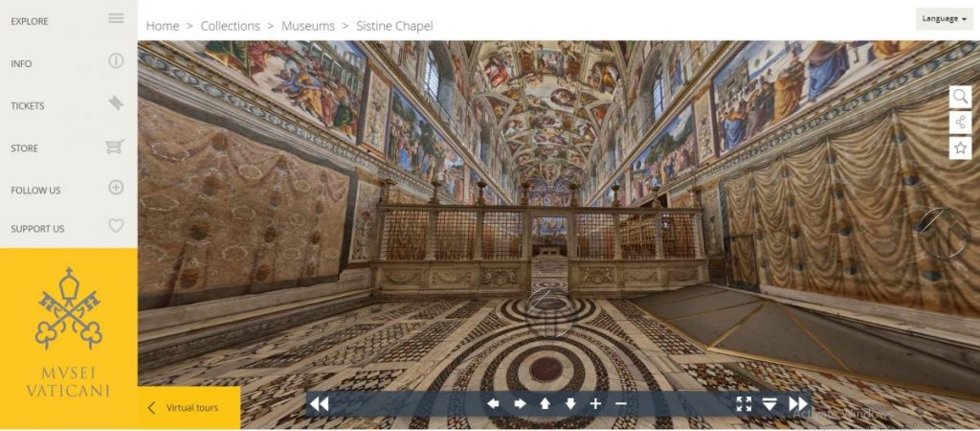The image size is (980, 431).
Task: Click the search magnifier icon
Action: pyautogui.click(x=961, y=96)
